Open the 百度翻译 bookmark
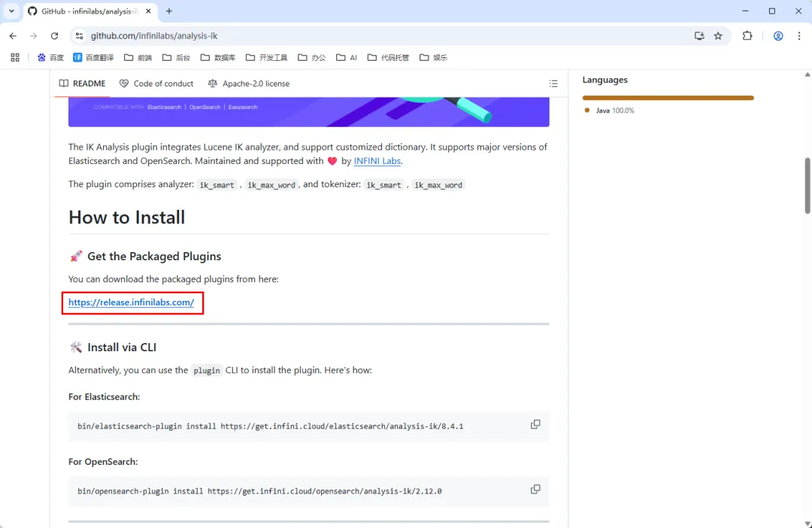 [93, 57]
